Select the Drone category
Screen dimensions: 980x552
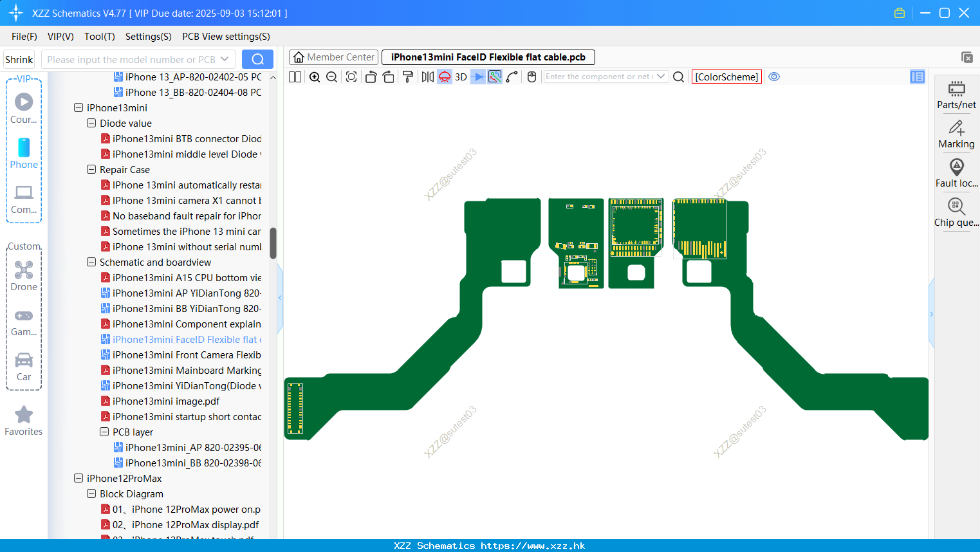24,275
